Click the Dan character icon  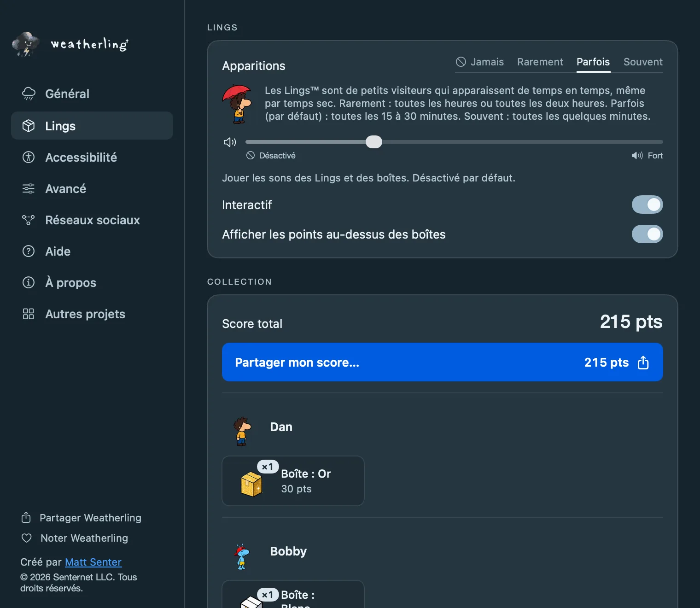(x=242, y=431)
